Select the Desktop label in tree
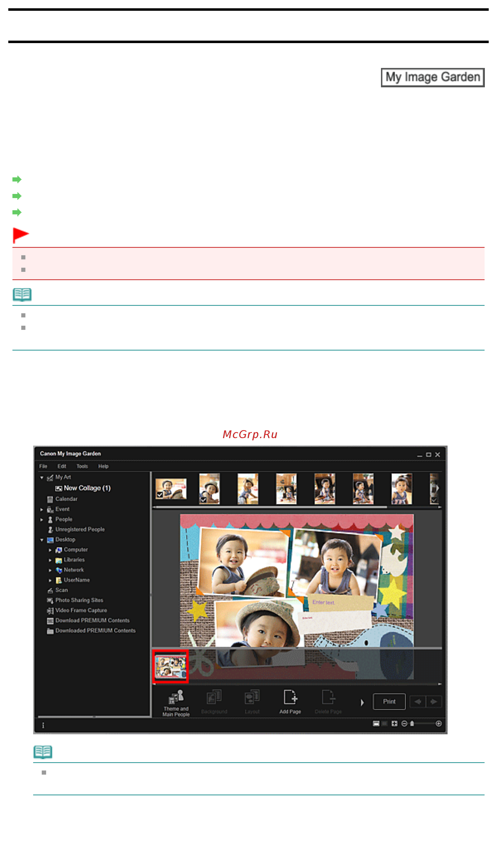This screenshot has height=868, width=497. 65,540
